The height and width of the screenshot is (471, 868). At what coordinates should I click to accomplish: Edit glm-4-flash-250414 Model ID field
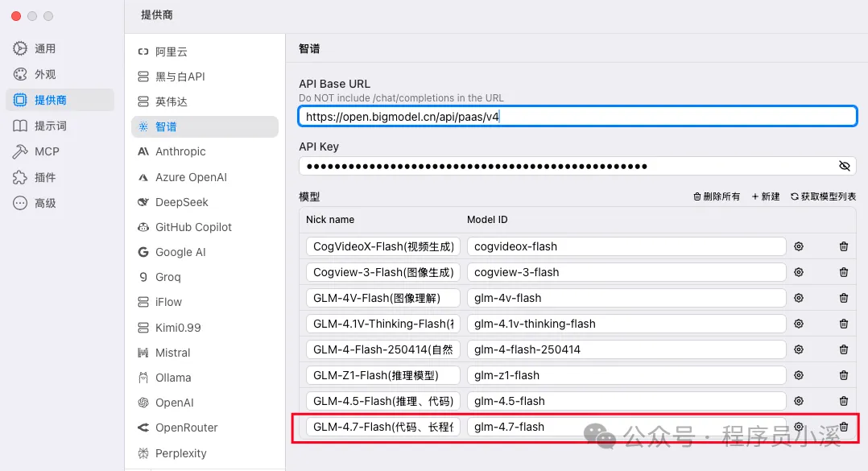(626, 349)
